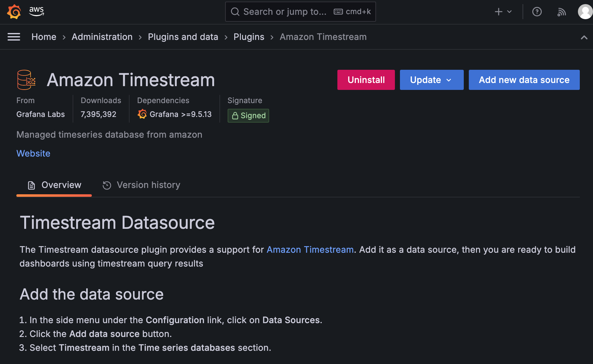Click Managed timeseries database description
The width and height of the screenshot is (593, 364).
point(109,135)
